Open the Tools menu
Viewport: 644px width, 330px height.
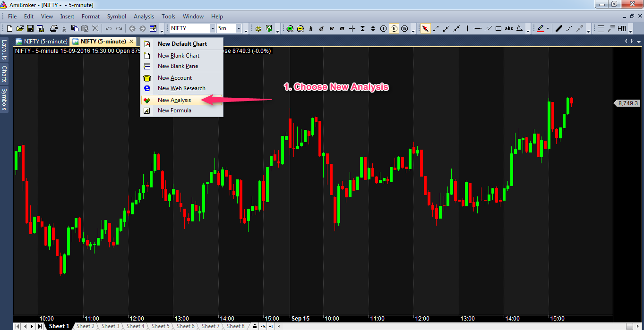pyautogui.click(x=168, y=17)
